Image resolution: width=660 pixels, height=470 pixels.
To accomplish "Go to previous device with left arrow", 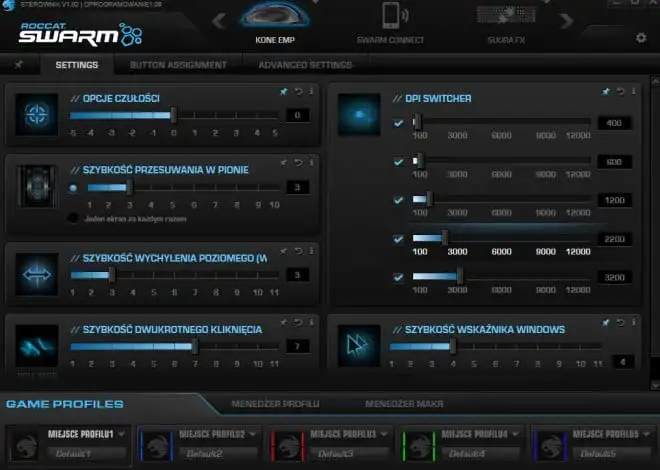I will click(219, 21).
